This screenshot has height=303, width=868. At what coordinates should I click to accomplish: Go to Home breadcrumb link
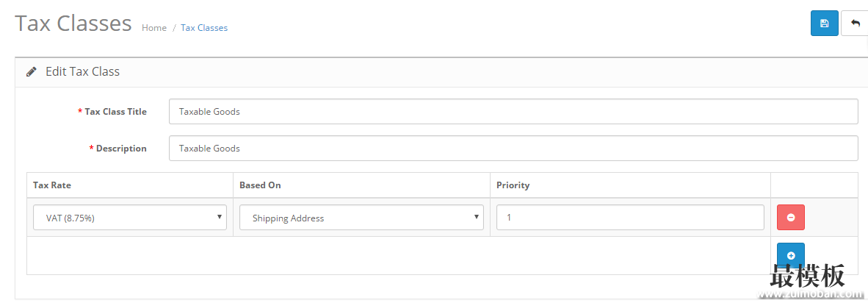pyautogui.click(x=154, y=28)
